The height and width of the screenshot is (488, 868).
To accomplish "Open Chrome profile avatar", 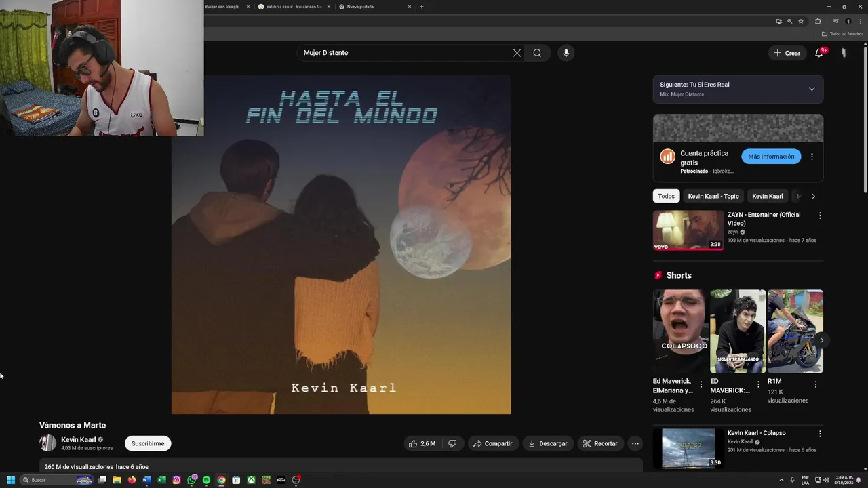I will click(x=848, y=21).
